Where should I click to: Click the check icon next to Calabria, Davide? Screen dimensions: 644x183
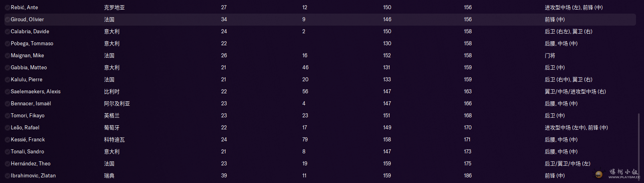pos(8,32)
